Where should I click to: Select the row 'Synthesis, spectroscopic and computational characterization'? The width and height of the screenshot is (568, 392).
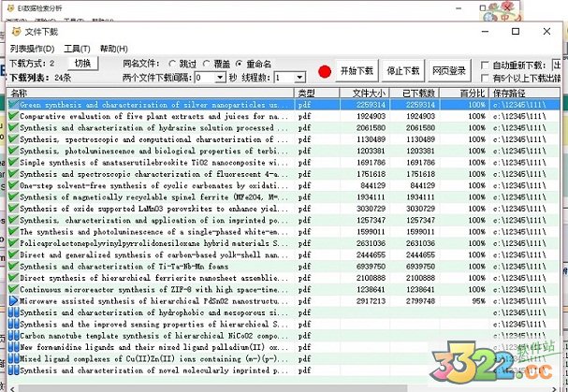click(x=283, y=139)
